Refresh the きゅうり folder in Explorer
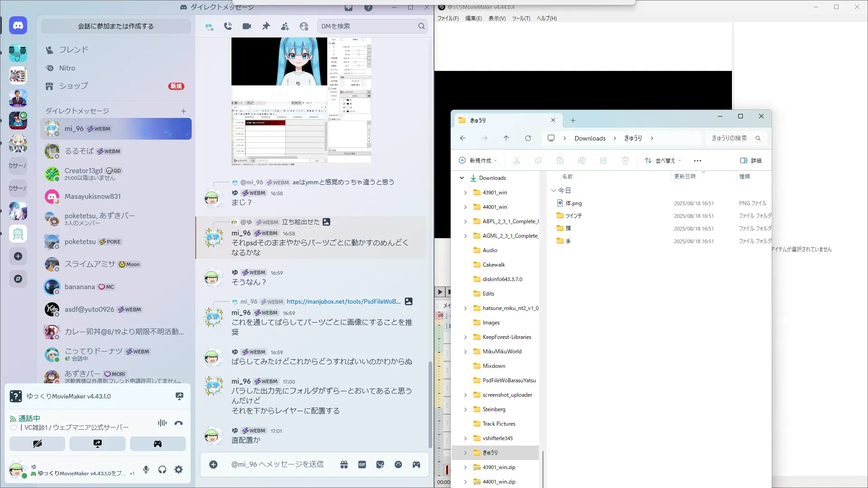Screen dimensions: 868x488 (528, 138)
